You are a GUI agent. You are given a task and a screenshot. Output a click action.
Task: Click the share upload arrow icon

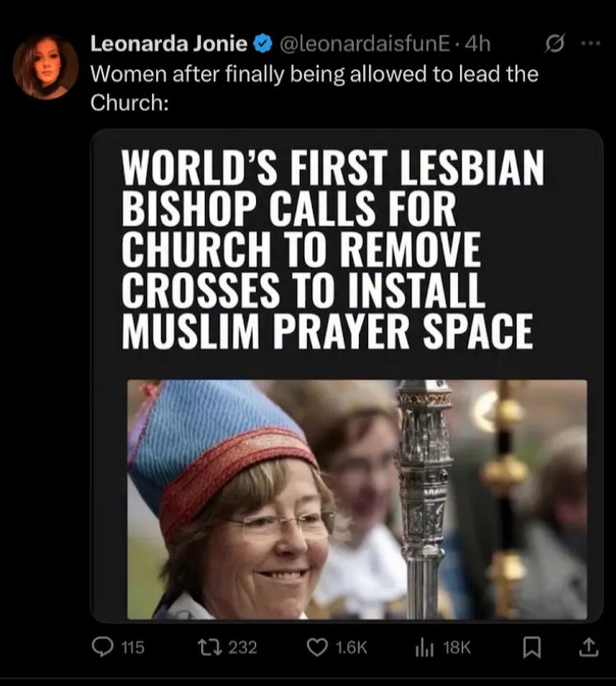[x=588, y=647]
